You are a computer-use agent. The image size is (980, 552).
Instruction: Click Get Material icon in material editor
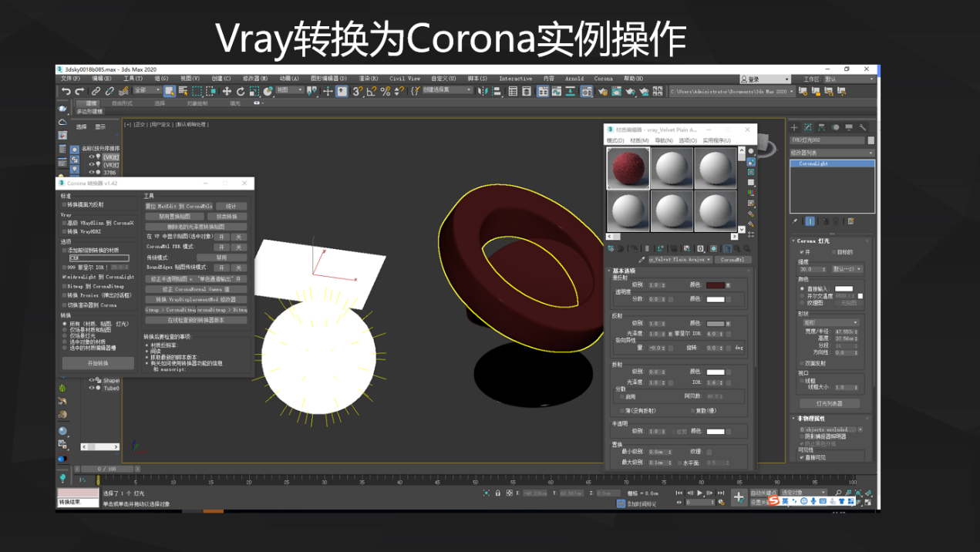611,248
